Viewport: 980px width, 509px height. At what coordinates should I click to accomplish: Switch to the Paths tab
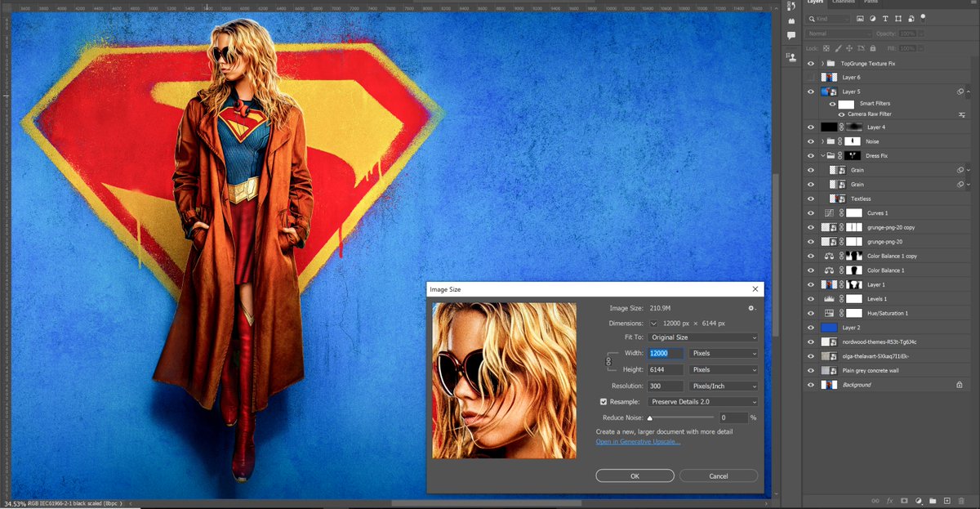click(871, 2)
